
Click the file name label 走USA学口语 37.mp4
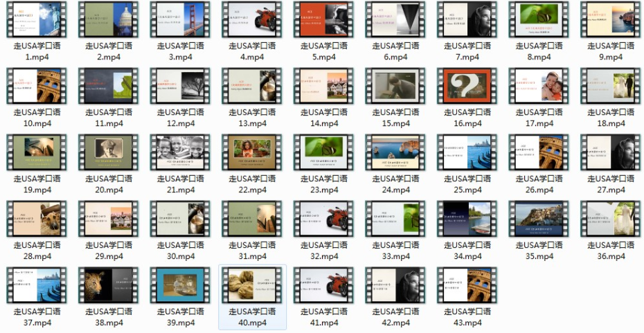point(37,317)
